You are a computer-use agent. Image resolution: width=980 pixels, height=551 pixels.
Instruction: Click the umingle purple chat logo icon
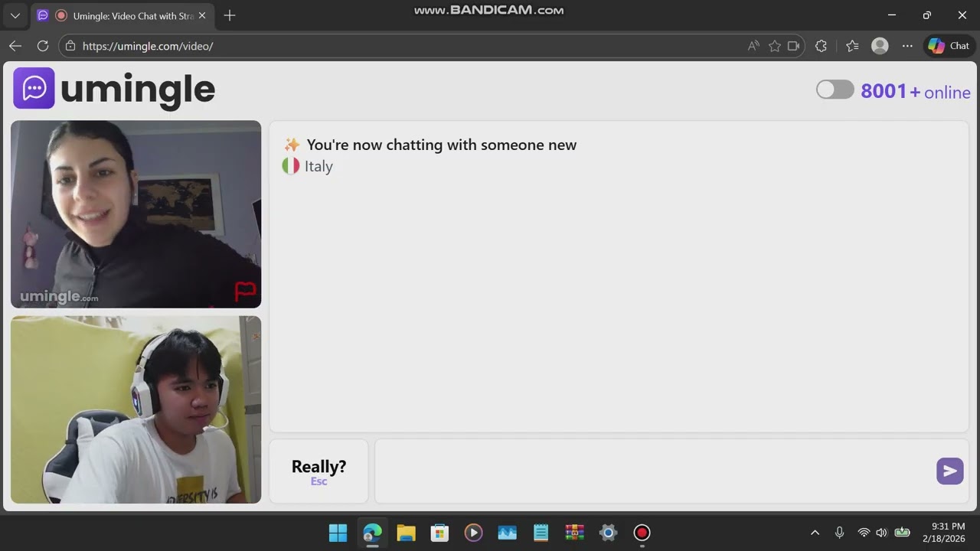[34, 88]
